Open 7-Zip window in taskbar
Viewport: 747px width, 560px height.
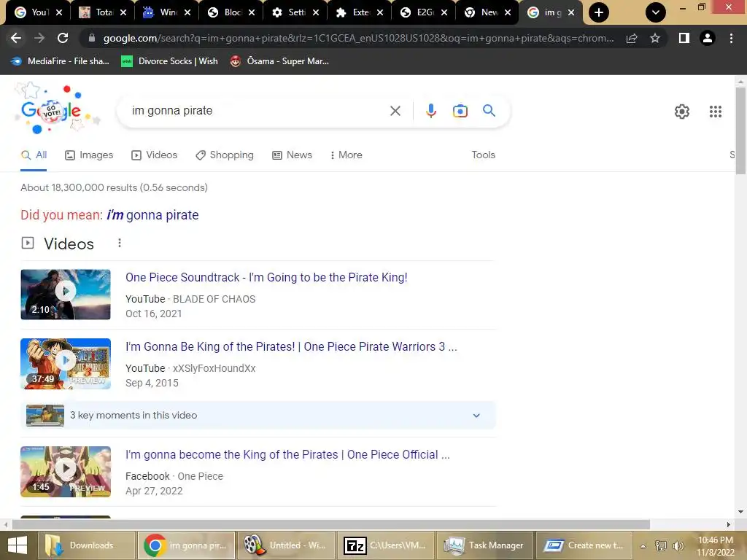[385, 545]
